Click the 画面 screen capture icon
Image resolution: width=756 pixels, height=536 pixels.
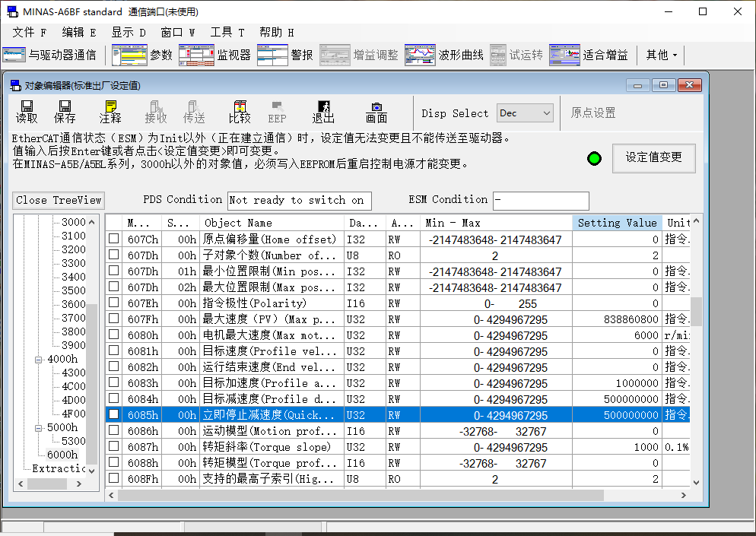click(376, 112)
